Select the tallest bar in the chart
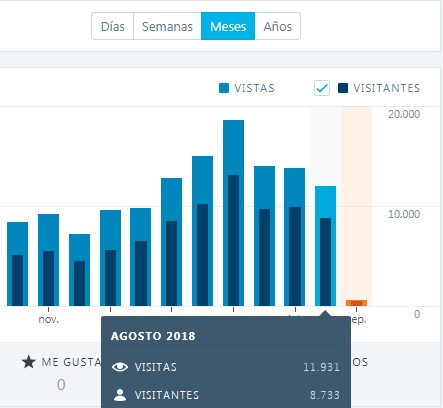Image resolution: width=443 pixels, height=408 pixels. (233, 213)
